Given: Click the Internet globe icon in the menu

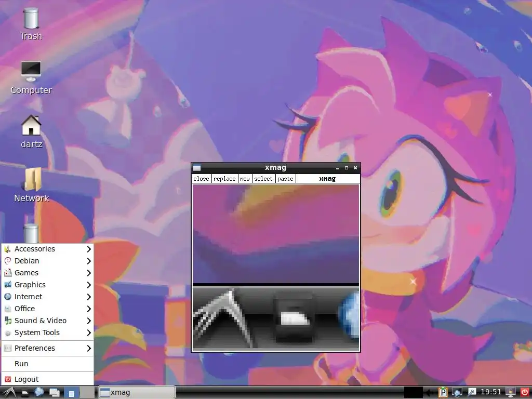Looking at the screenshot, I should point(8,297).
